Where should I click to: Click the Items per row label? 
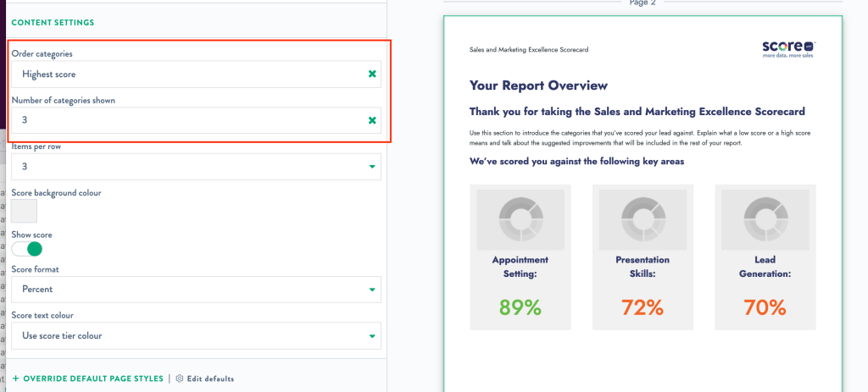pyautogui.click(x=36, y=146)
